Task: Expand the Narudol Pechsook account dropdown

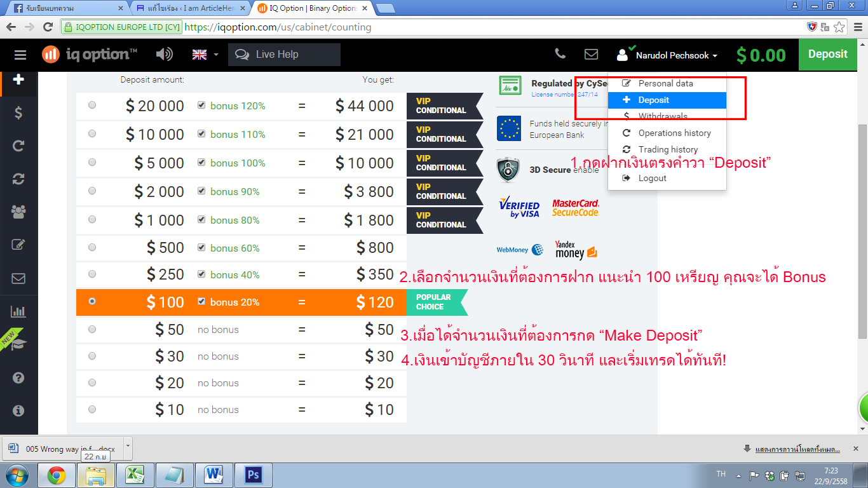Action: [x=667, y=55]
